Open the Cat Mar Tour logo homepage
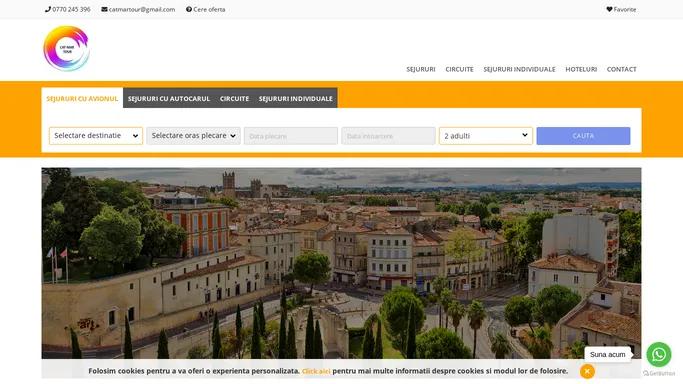This screenshot has height=384, width=683. pyautogui.click(x=67, y=48)
